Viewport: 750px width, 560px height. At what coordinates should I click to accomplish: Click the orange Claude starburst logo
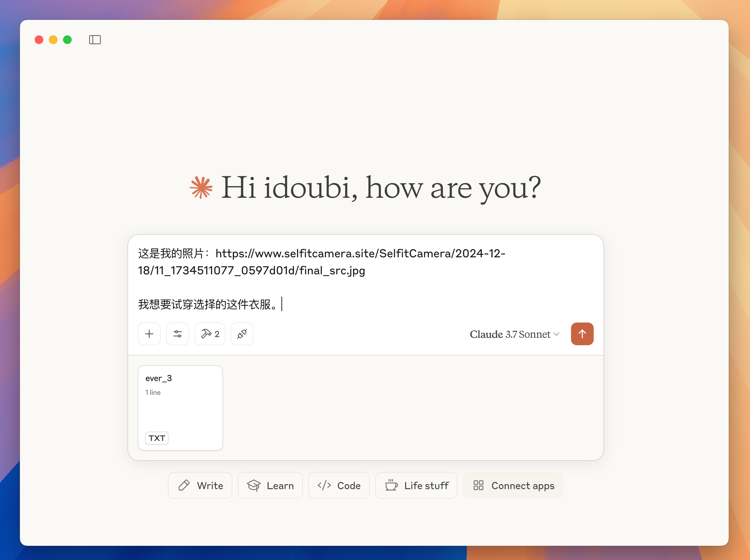[x=201, y=187]
